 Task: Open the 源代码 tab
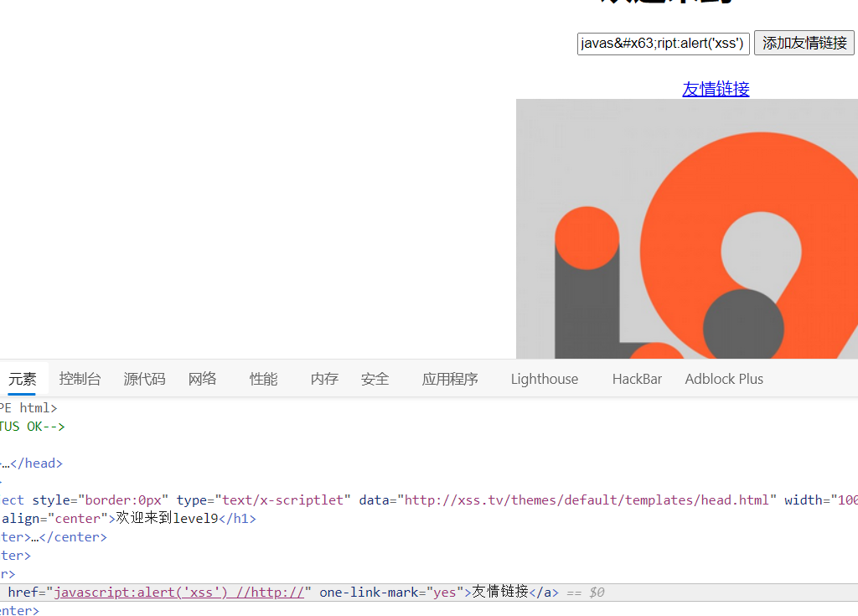coord(144,379)
